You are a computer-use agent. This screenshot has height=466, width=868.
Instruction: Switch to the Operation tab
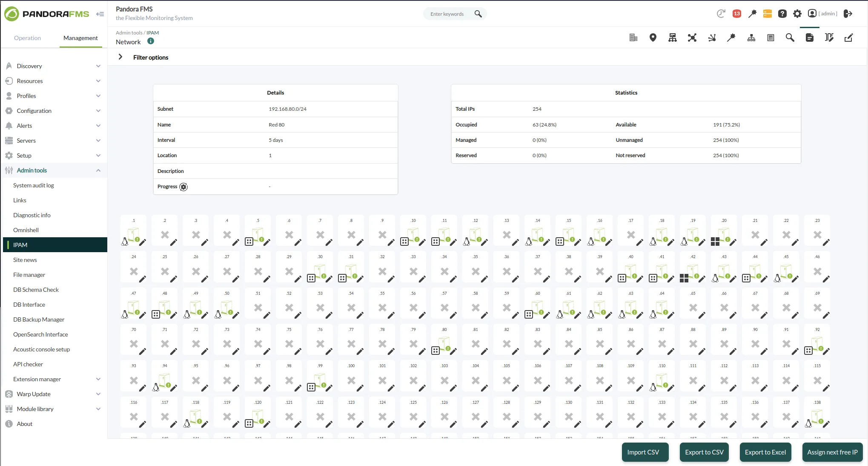(x=28, y=38)
